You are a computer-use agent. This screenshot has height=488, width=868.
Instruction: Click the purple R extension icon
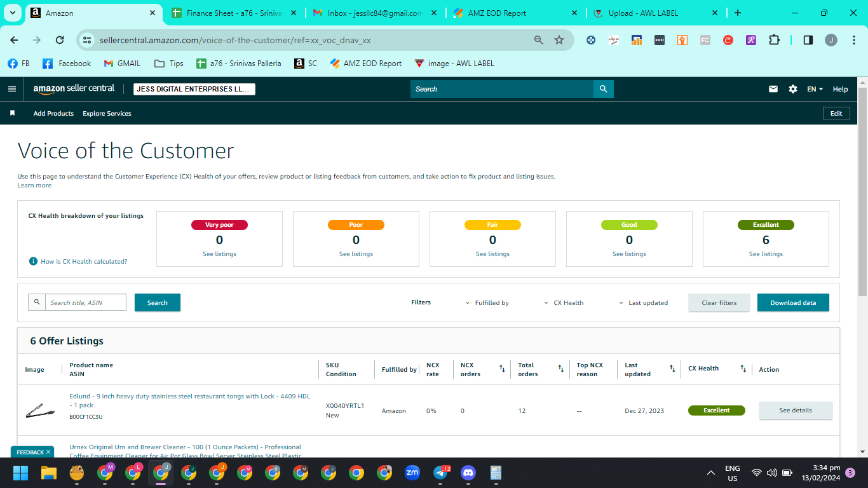pyautogui.click(x=751, y=40)
